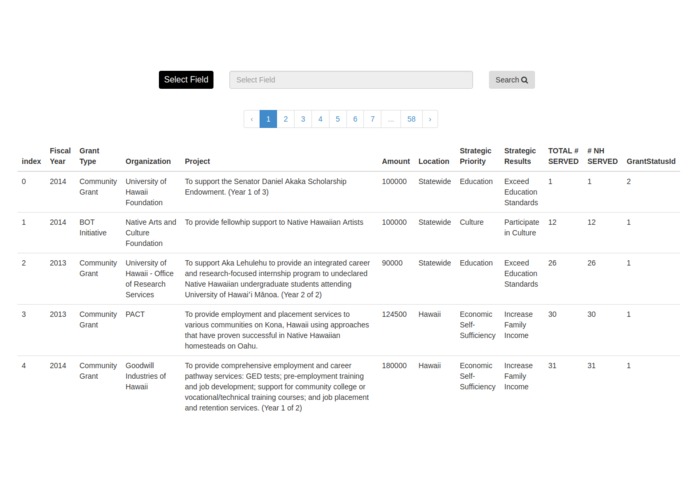Click GrantStatusId value 2 in first row

[x=629, y=181]
